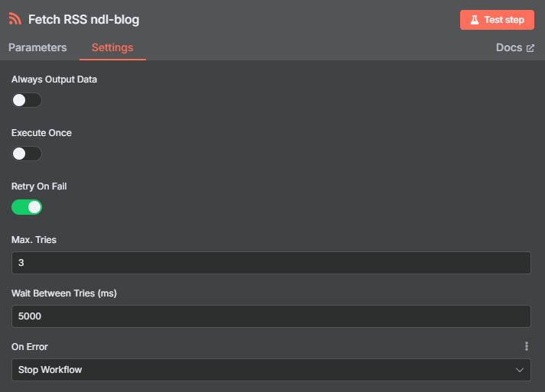
Task: Click the Always Output Data label
Action: coord(54,79)
